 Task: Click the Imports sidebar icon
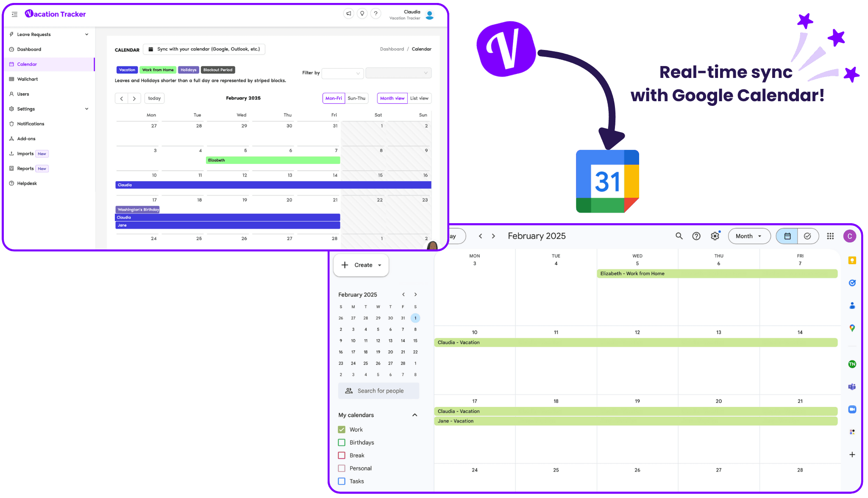coord(11,153)
